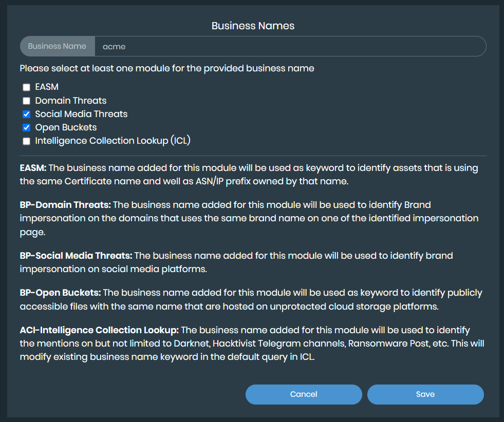
Task: Select the Open Buckets label text
Action: pyautogui.click(x=66, y=127)
